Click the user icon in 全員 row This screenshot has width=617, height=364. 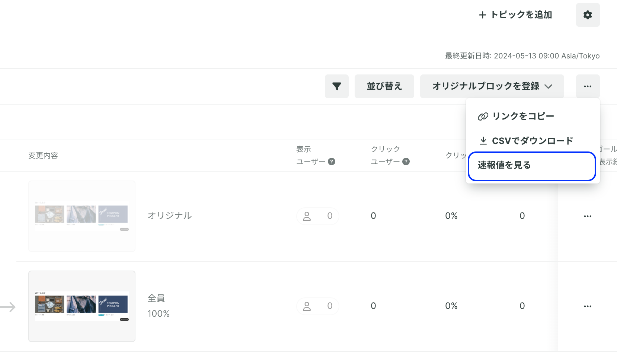(x=307, y=306)
